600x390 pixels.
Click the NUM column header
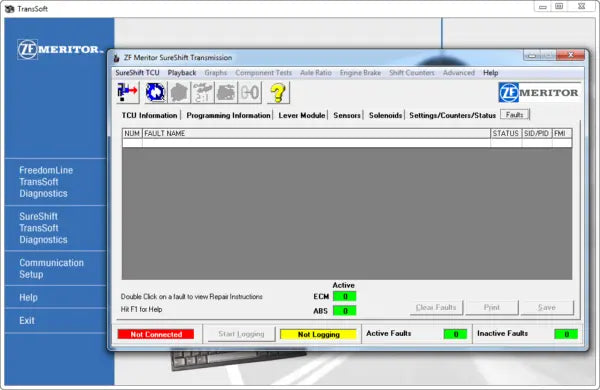[132, 133]
